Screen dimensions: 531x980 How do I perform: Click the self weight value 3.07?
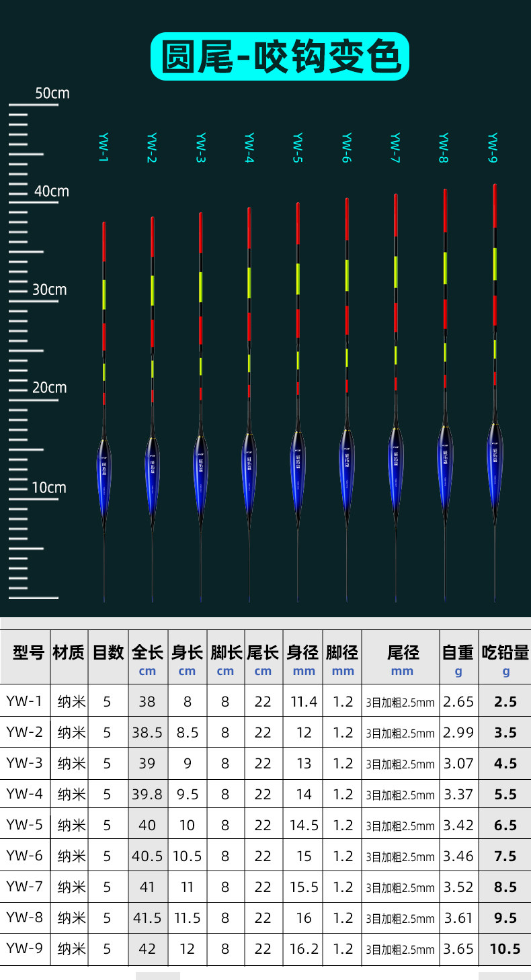click(x=458, y=763)
